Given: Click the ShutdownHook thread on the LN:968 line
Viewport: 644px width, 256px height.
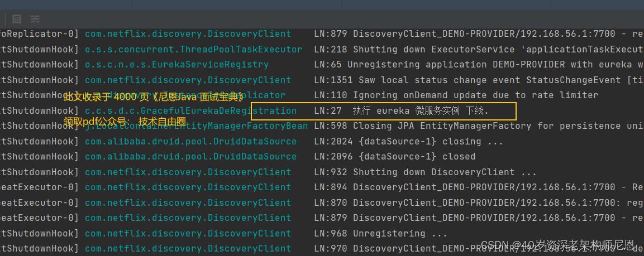Looking at the screenshot, I should [39, 234].
